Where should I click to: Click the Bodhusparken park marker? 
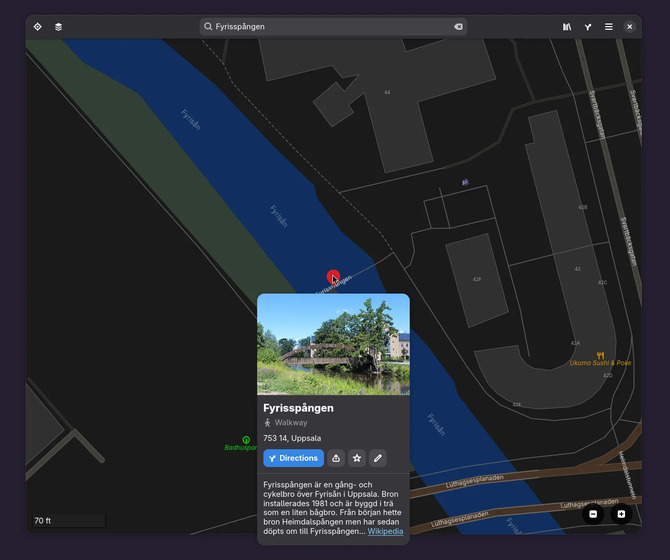246,440
